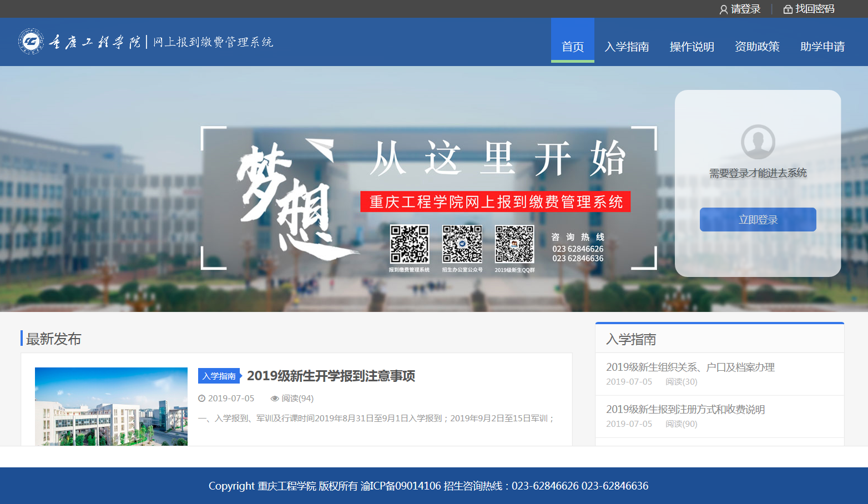The height and width of the screenshot is (504, 868).
Task: Click the user icon beside 请登录
Action: [723, 9]
